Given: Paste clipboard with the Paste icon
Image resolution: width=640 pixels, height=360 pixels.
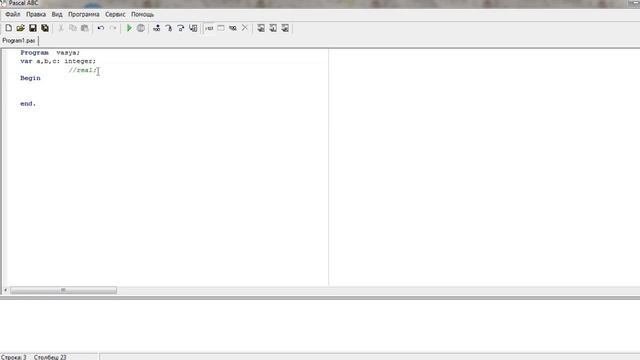Looking at the screenshot, I should click(85, 28).
